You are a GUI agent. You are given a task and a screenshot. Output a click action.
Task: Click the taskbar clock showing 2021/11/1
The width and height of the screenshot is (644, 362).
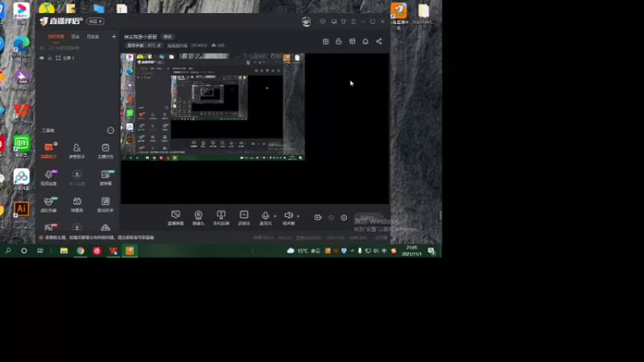[411, 251]
